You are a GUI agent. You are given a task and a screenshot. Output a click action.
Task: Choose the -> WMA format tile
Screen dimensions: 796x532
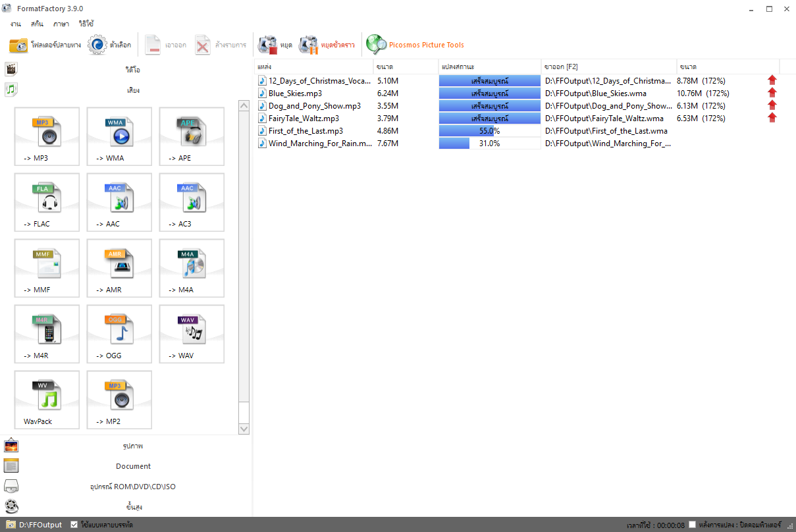(119, 136)
